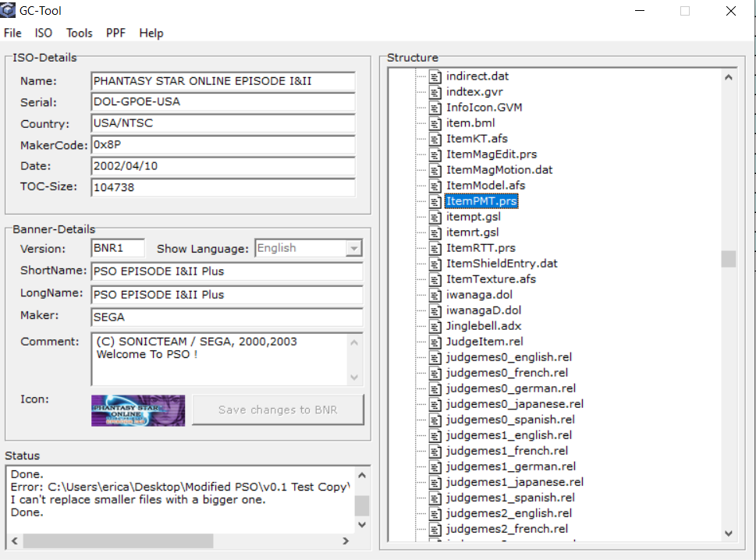Click the file icon beside item.bml
The image size is (756, 560).
(435, 123)
